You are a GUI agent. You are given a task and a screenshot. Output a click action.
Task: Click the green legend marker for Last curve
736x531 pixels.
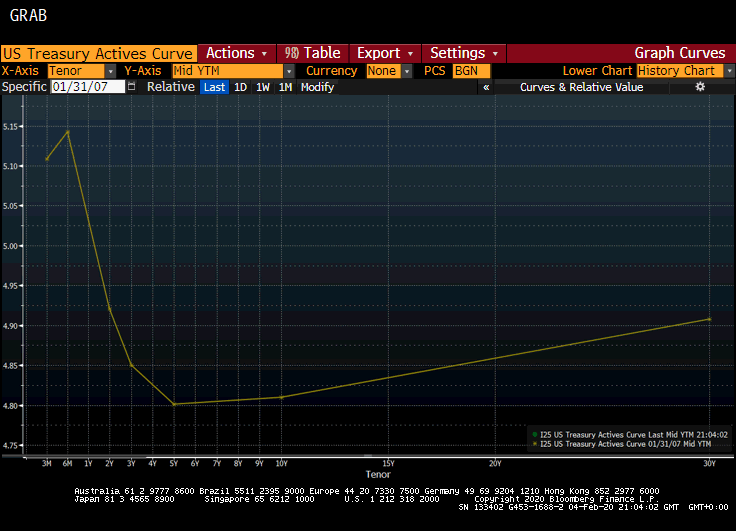tap(535, 435)
